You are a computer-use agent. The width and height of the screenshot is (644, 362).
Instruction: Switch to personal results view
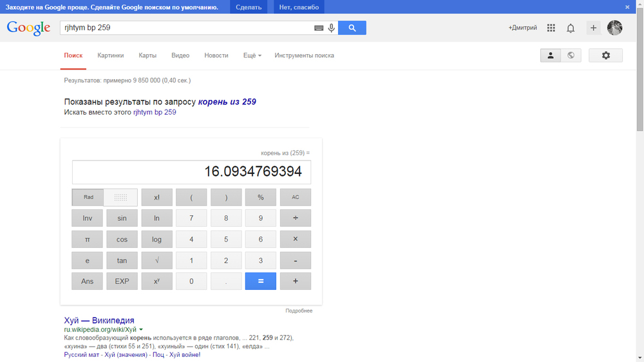(551, 55)
